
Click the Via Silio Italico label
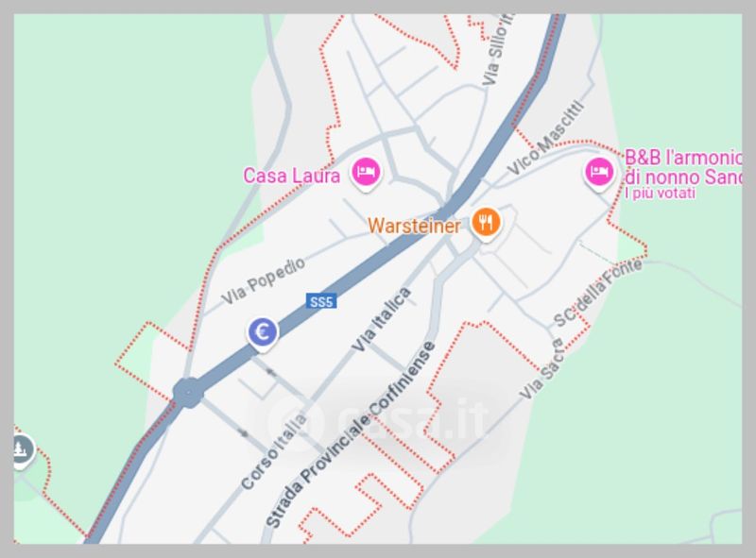tap(498, 50)
